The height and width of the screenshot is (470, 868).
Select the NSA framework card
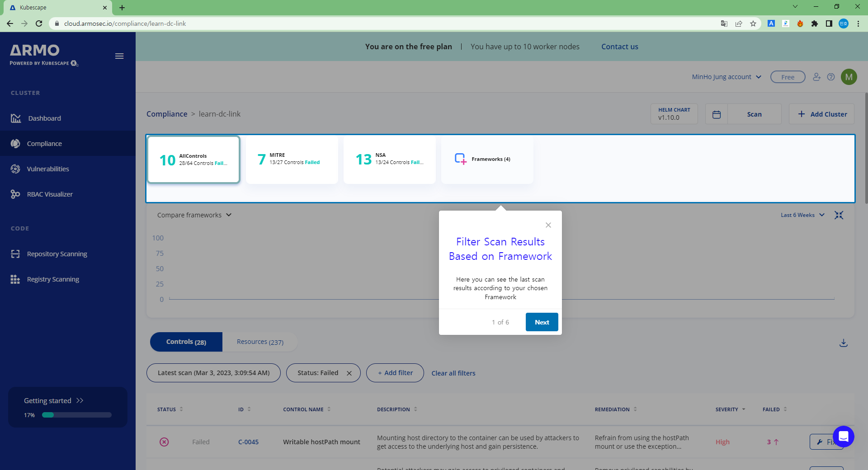point(389,159)
